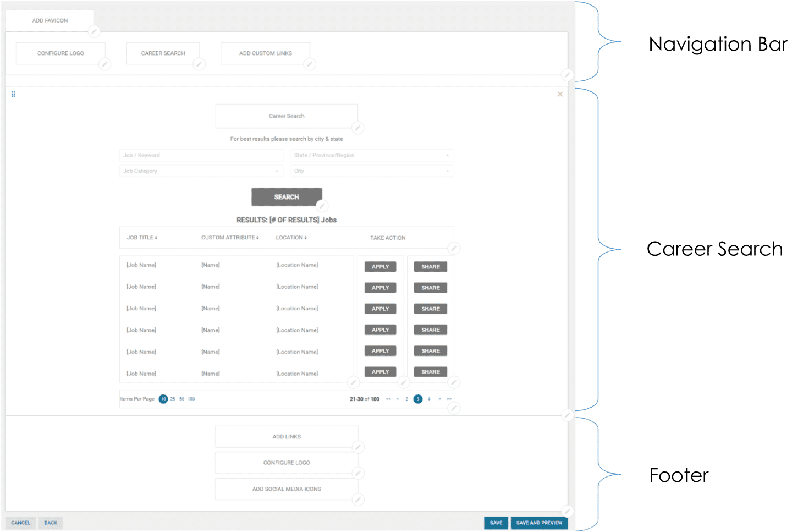Click the blue drag handle icon at top-left of section
792x532 pixels.
click(13, 94)
